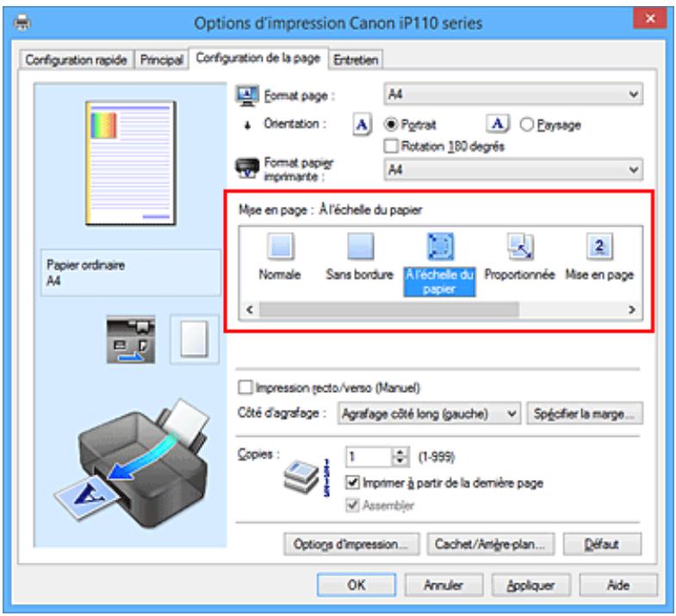The height and width of the screenshot is (616, 676).
Task: Open the Entretien tab
Action: coord(356,59)
